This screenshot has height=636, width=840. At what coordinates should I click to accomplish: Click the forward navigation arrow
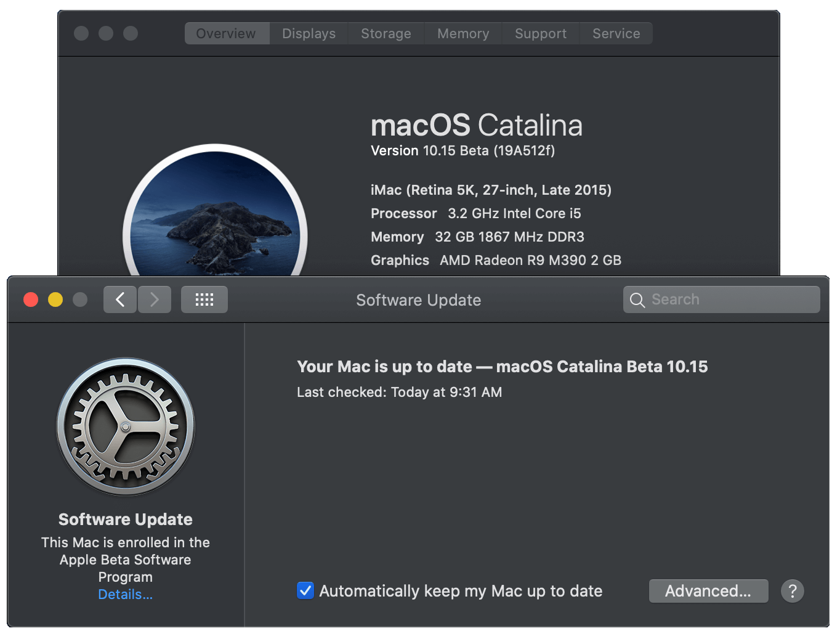[155, 300]
